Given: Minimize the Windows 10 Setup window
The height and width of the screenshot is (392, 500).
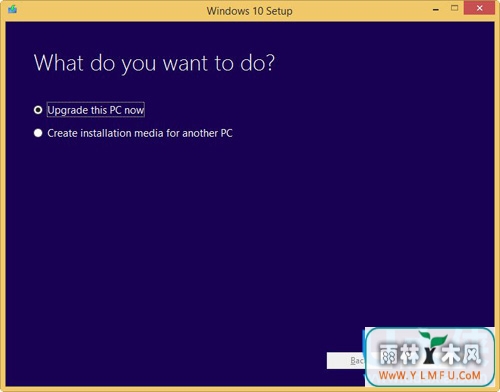Looking at the screenshot, I should [436, 9].
